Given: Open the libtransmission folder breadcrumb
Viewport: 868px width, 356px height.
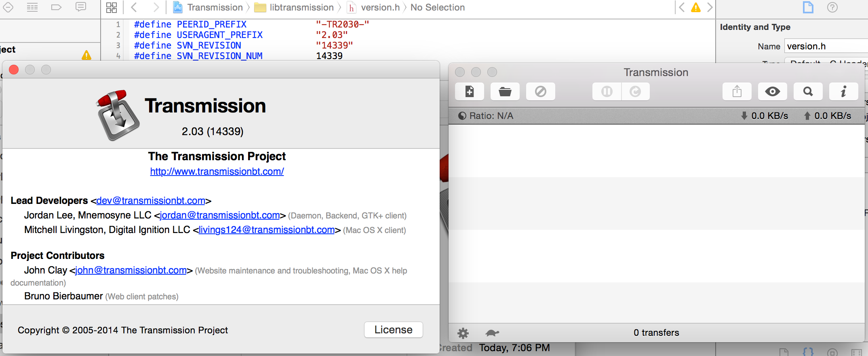Looking at the screenshot, I should click(x=294, y=7).
